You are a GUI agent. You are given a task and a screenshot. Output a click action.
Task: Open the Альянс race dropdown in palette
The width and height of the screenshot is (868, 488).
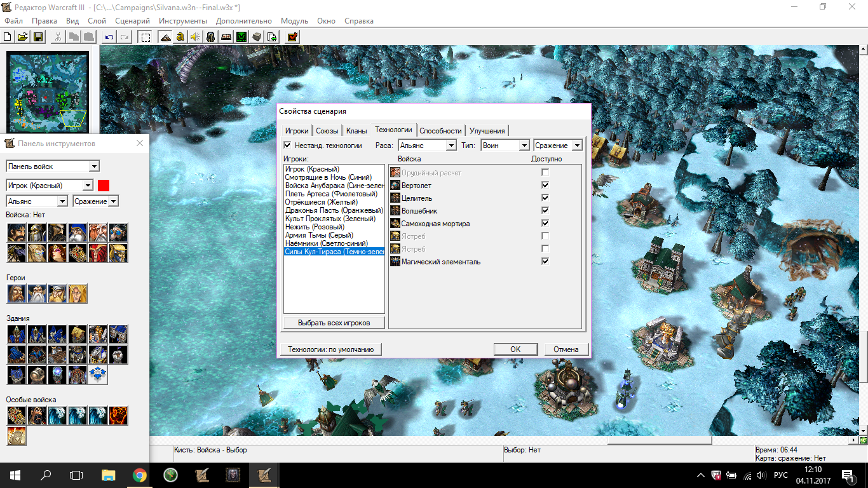point(37,201)
